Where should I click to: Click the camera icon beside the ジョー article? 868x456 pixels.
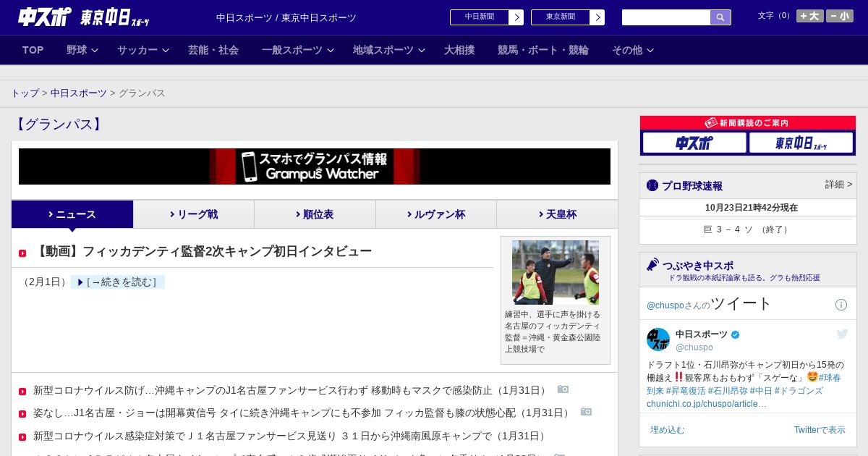[586, 412]
